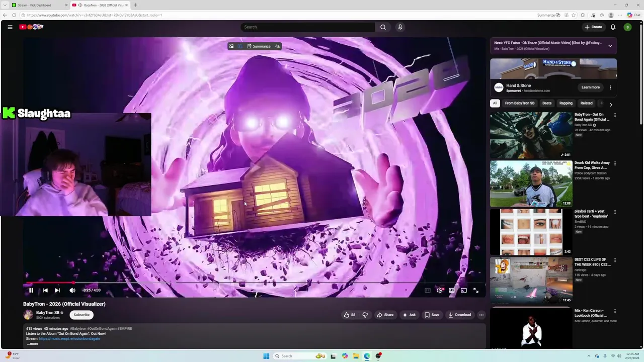Select the All filter chip

[495, 104]
